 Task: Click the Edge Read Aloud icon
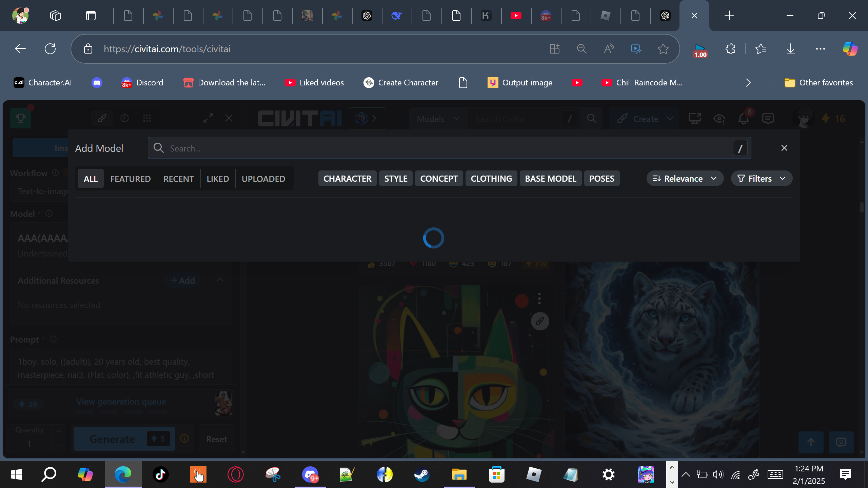pyautogui.click(x=609, y=49)
